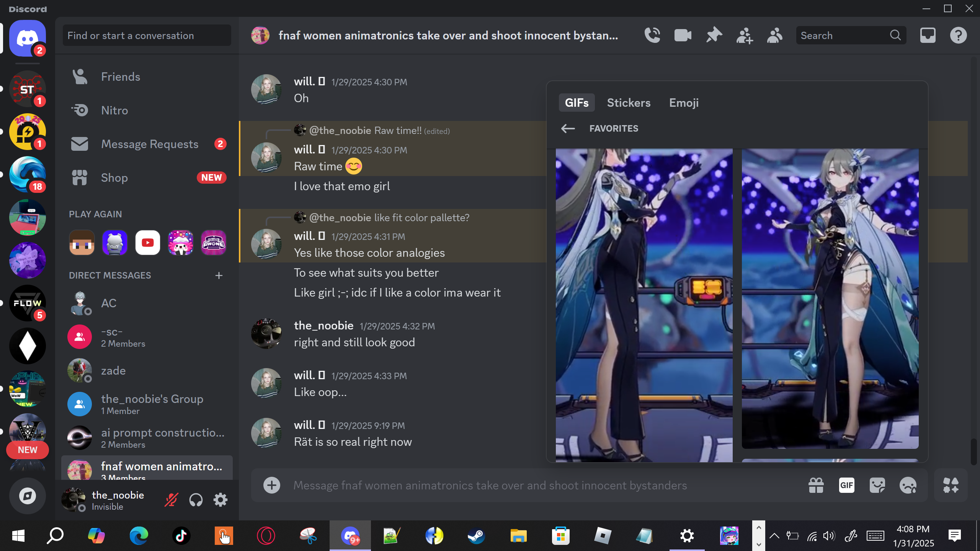Open the sticker picker icon
The width and height of the screenshot is (980, 551).
(877, 485)
